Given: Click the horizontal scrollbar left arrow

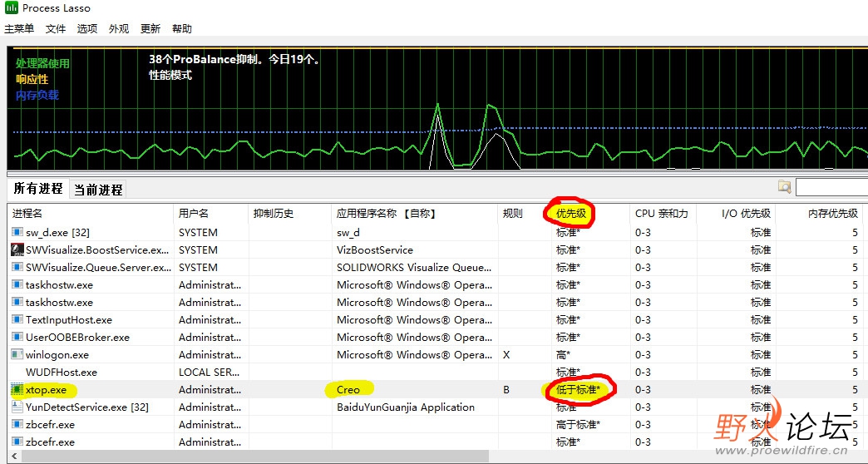Looking at the screenshot, I should [14, 457].
